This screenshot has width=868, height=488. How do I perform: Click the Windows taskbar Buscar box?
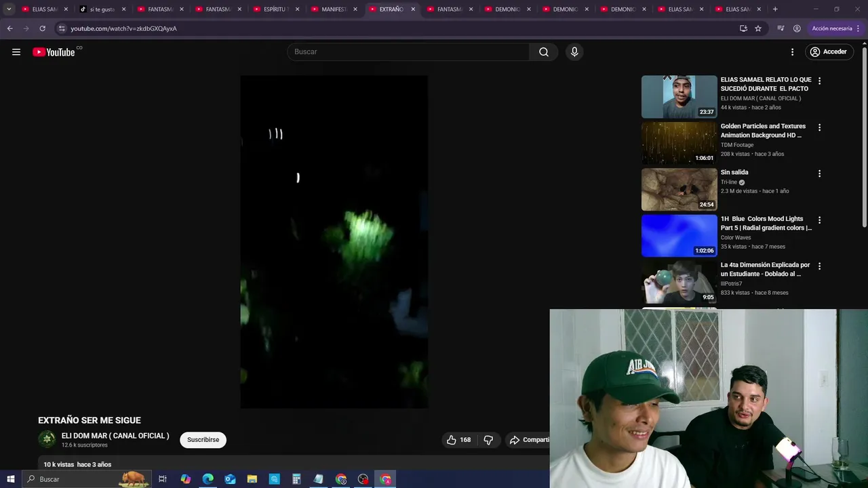pyautogui.click(x=86, y=479)
